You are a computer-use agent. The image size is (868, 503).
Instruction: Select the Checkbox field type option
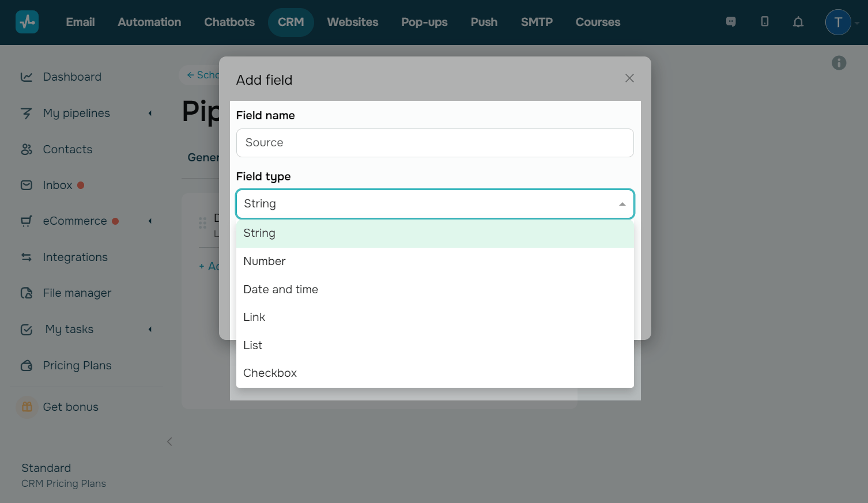pyautogui.click(x=270, y=373)
